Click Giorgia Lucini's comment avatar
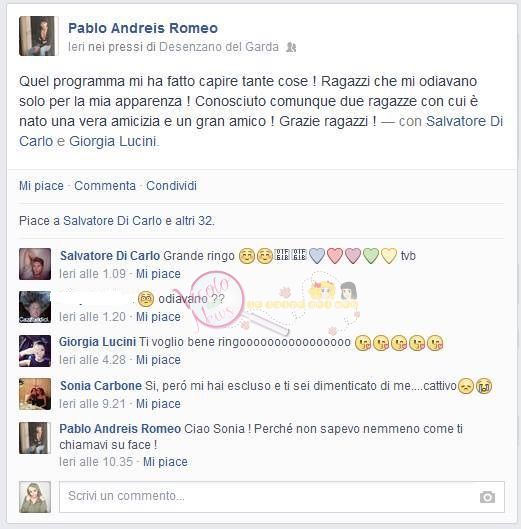Screen dimensions: 521x529 35,351
